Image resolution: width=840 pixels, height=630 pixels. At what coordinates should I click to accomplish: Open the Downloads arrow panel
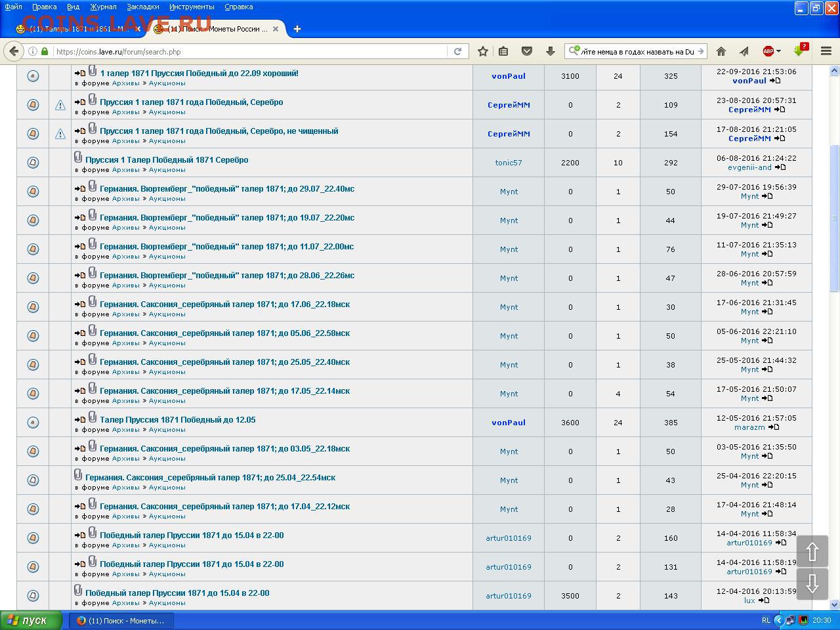(550, 51)
